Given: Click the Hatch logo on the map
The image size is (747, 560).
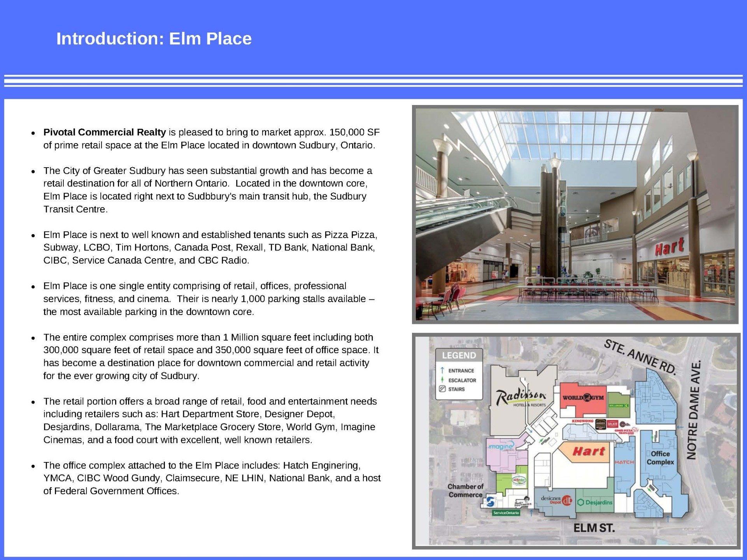Looking at the screenshot, I should (624, 462).
